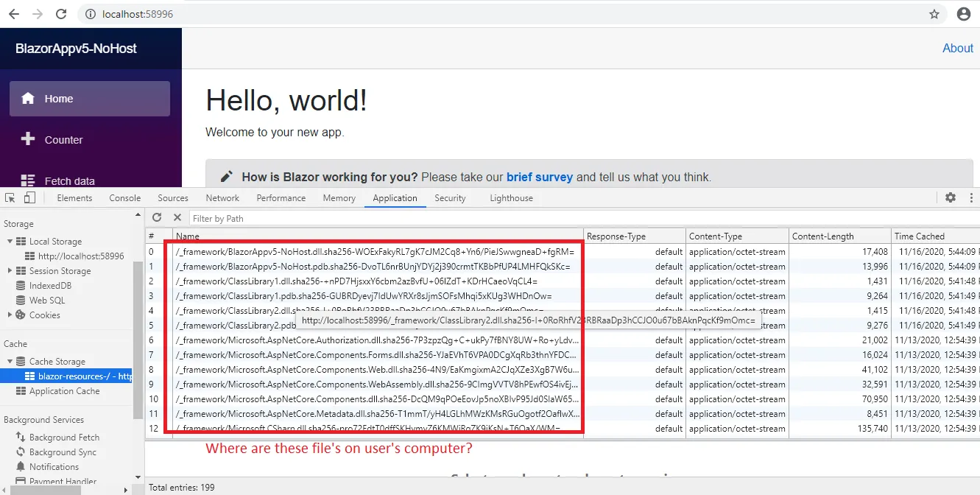The height and width of the screenshot is (495, 980).
Task: Open the DevTools three-dot menu
Action: coord(972,197)
